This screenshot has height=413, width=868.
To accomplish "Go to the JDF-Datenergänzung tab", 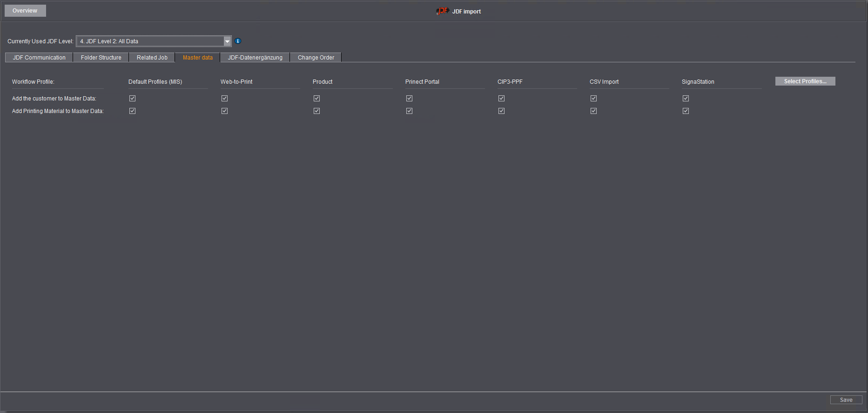I will coord(255,58).
